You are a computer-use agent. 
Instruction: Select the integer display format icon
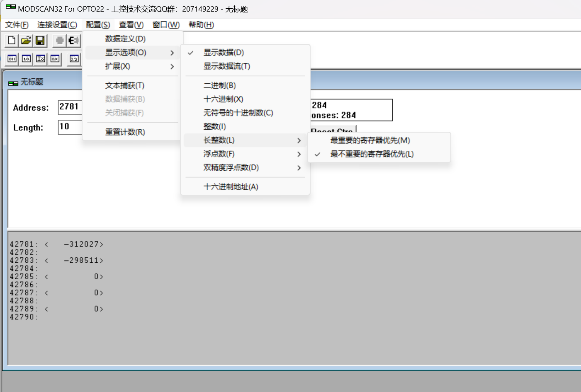(x=41, y=59)
